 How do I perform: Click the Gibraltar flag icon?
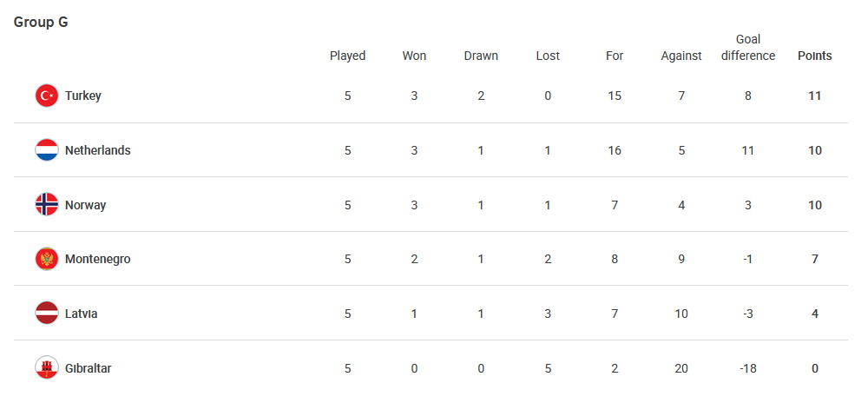pyautogui.click(x=47, y=368)
